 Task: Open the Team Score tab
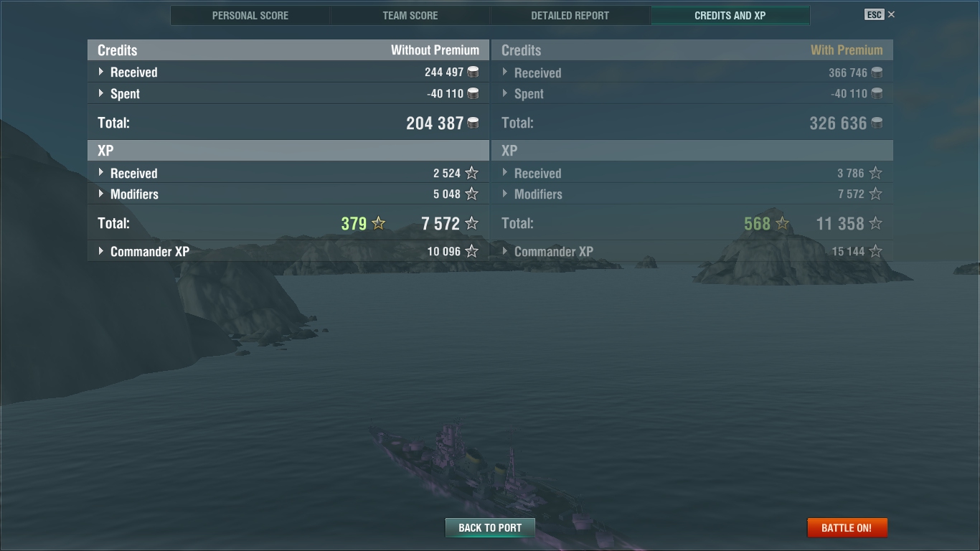pyautogui.click(x=410, y=15)
